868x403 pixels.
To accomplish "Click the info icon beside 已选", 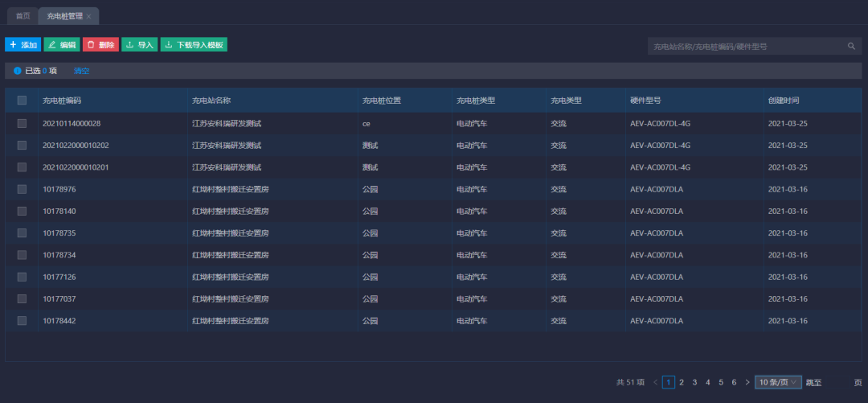I will click(17, 71).
